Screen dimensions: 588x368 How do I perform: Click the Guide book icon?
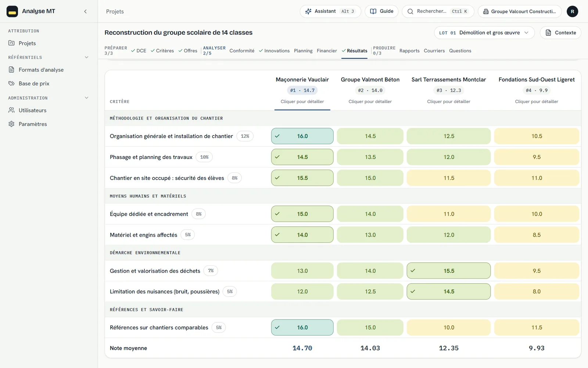(373, 11)
